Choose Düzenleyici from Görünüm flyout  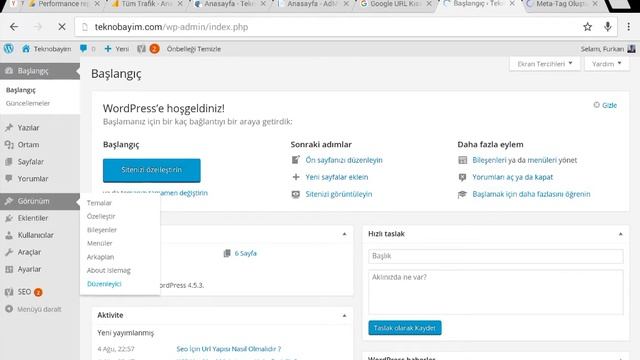[x=104, y=284]
